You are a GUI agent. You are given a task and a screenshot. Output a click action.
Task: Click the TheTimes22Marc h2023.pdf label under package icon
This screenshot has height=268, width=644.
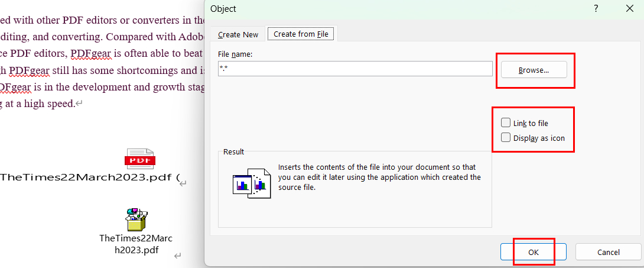(136, 244)
